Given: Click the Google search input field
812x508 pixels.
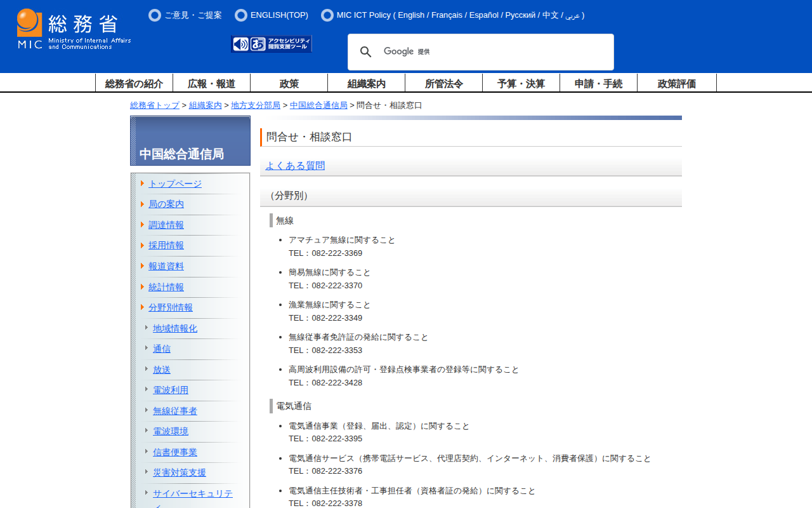Looking at the screenshot, I should tap(495, 52).
